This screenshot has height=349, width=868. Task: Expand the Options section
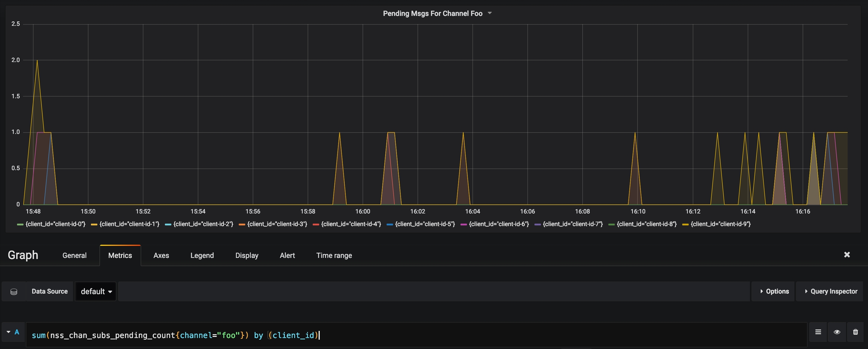click(774, 291)
